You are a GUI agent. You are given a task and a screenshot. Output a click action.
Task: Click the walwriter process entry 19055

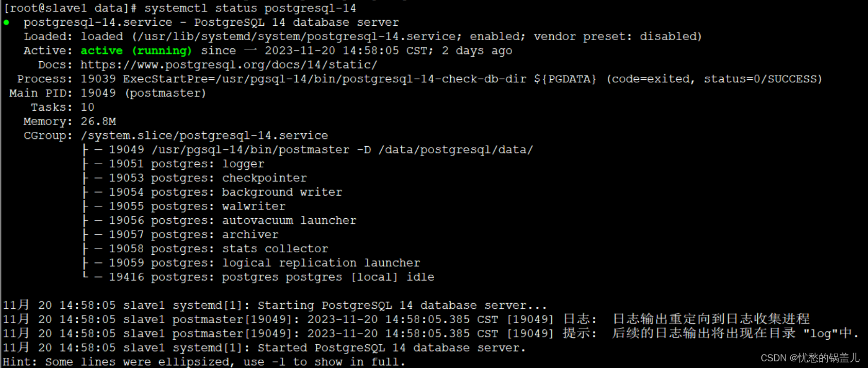click(197, 206)
